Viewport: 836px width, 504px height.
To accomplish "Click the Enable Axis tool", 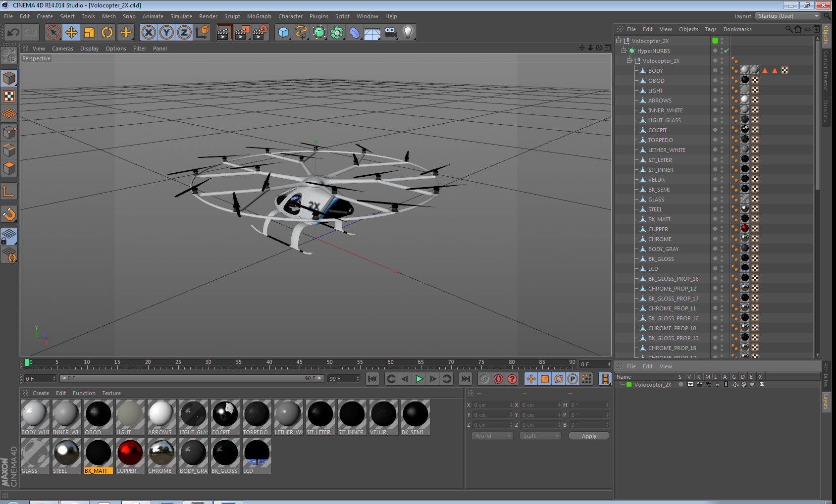I will [9, 192].
